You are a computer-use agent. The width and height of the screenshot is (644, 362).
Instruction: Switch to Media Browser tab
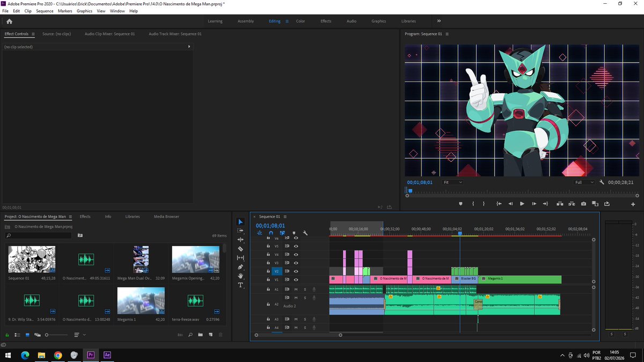coord(166,217)
